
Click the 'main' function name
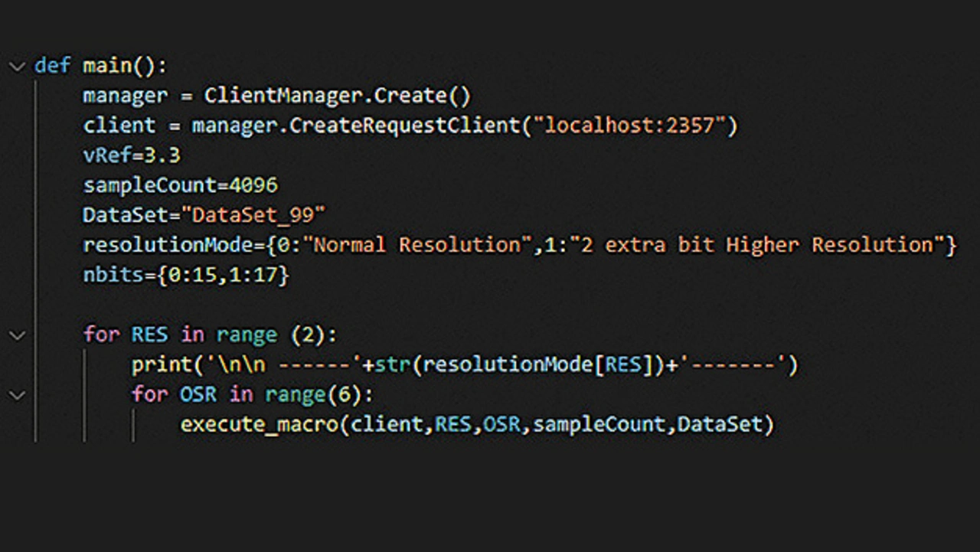(107, 67)
